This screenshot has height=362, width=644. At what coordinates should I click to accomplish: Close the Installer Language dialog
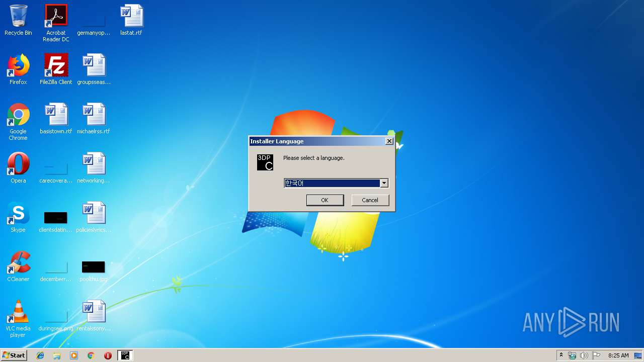[x=389, y=141]
